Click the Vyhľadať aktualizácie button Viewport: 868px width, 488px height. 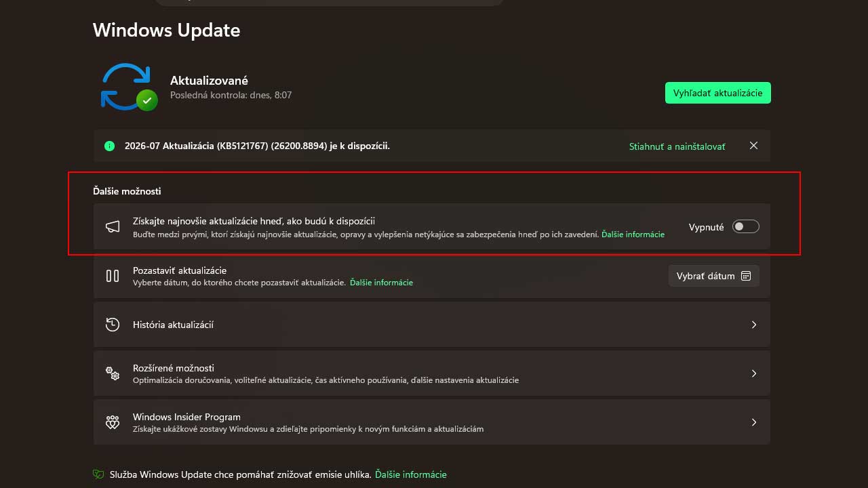click(x=718, y=93)
